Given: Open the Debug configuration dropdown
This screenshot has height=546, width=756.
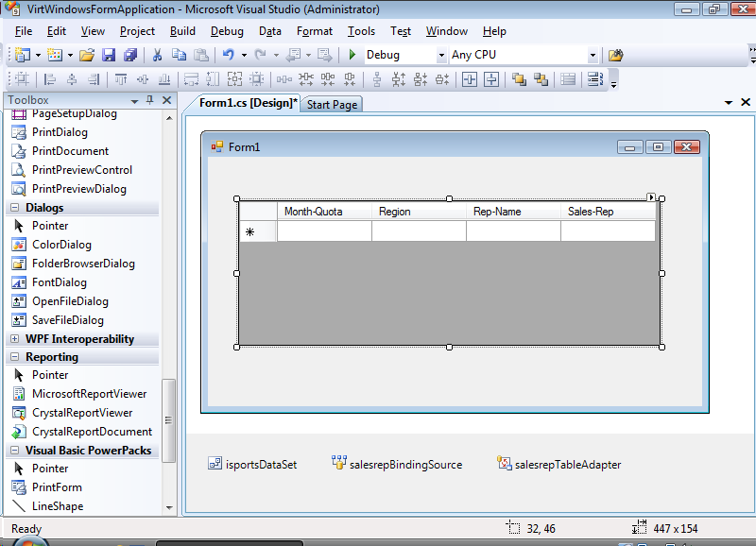Looking at the screenshot, I should (440, 56).
